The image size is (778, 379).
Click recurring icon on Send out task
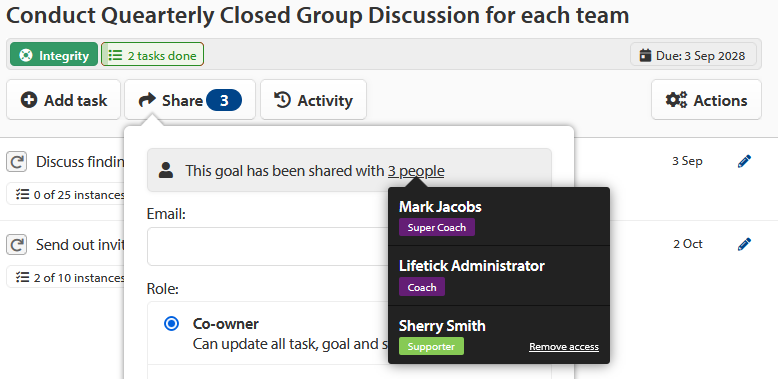point(16,245)
